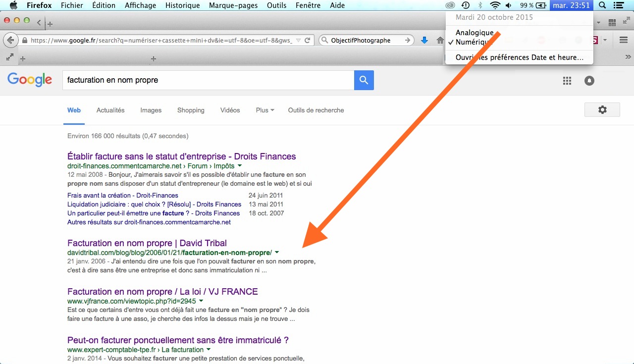Image resolution: width=634 pixels, height=364 pixels.
Task: Open the Édition menu
Action: coord(104,5)
